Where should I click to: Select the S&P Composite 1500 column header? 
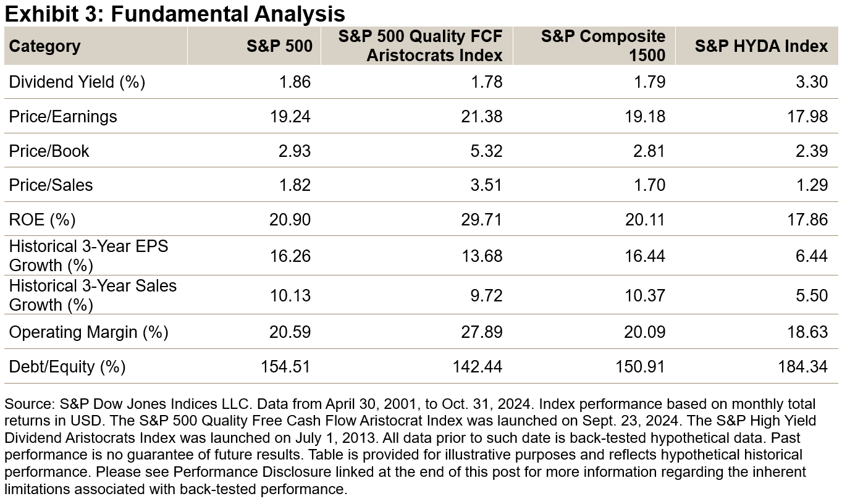[x=603, y=46]
